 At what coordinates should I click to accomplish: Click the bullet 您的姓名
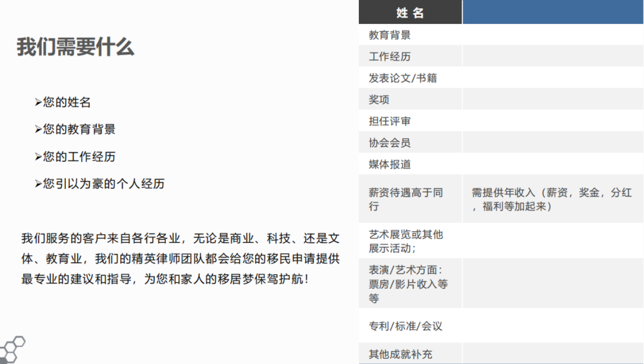63,103
